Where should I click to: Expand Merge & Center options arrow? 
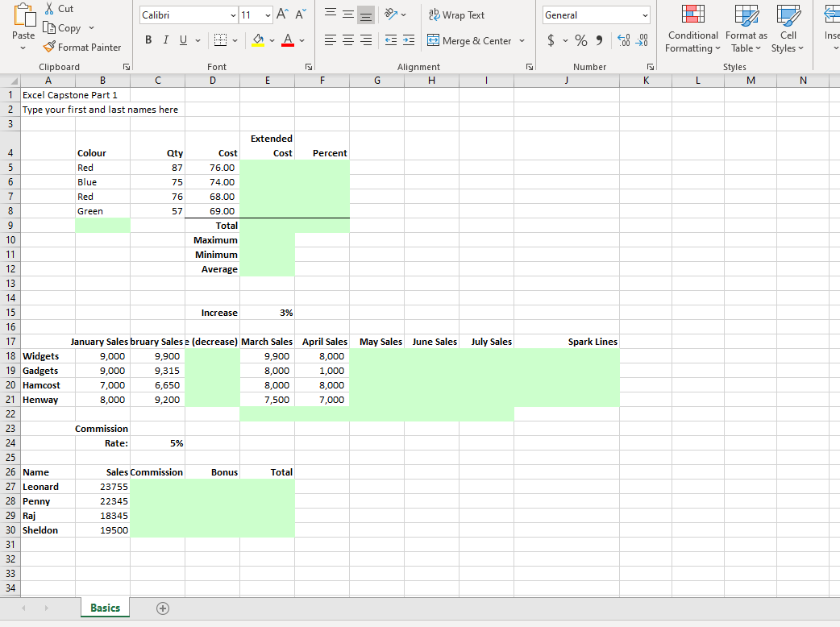pos(522,40)
